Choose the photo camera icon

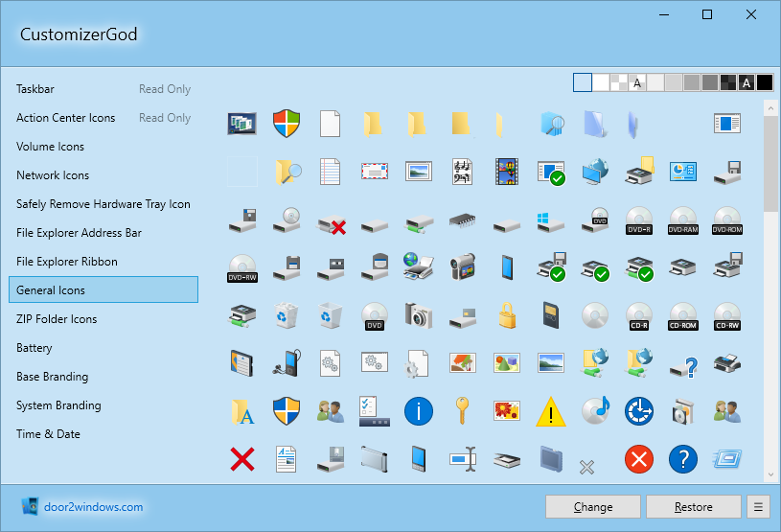pos(419,315)
